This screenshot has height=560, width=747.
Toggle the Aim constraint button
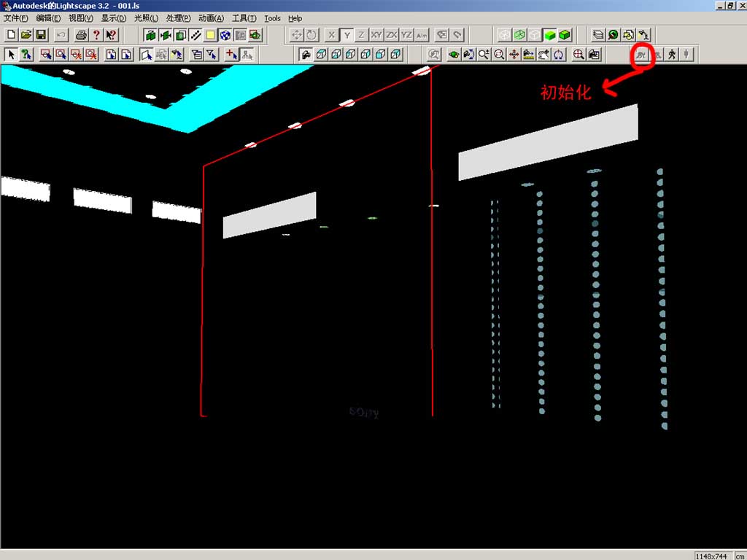pyautogui.click(x=422, y=35)
